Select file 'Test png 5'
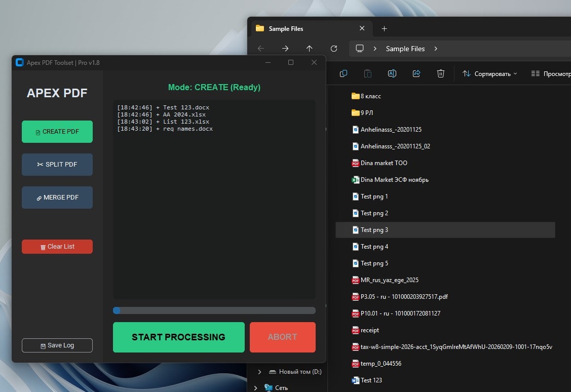 pyautogui.click(x=445, y=263)
